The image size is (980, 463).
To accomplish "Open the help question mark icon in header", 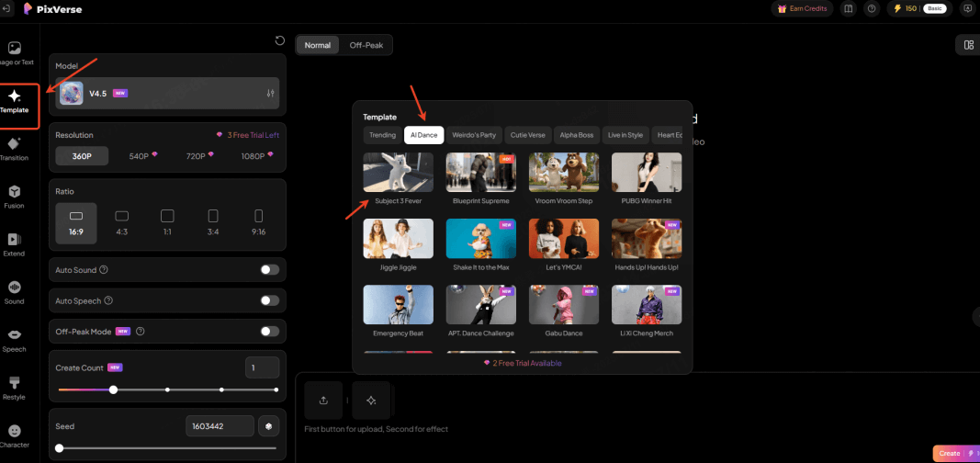I will [872, 9].
